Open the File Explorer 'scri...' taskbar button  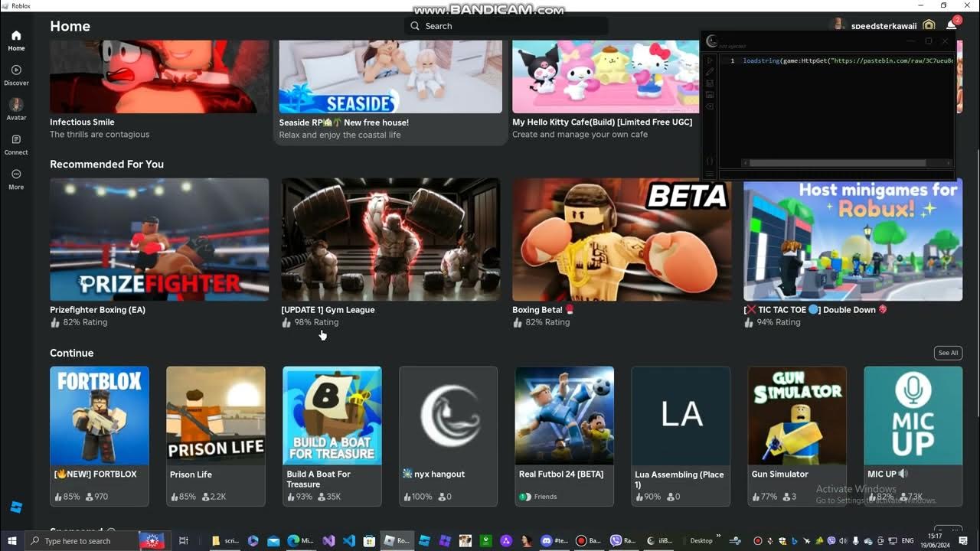(225, 540)
